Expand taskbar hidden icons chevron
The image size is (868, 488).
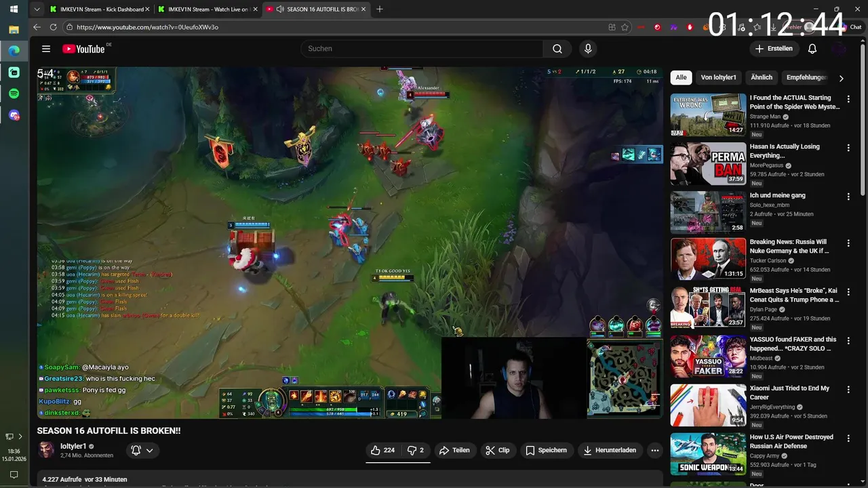click(20, 436)
